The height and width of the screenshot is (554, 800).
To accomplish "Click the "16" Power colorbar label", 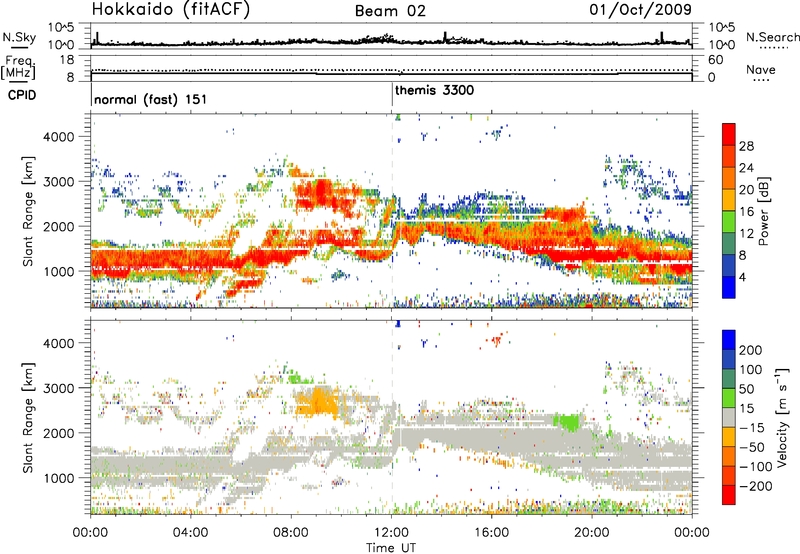I will (x=746, y=212).
